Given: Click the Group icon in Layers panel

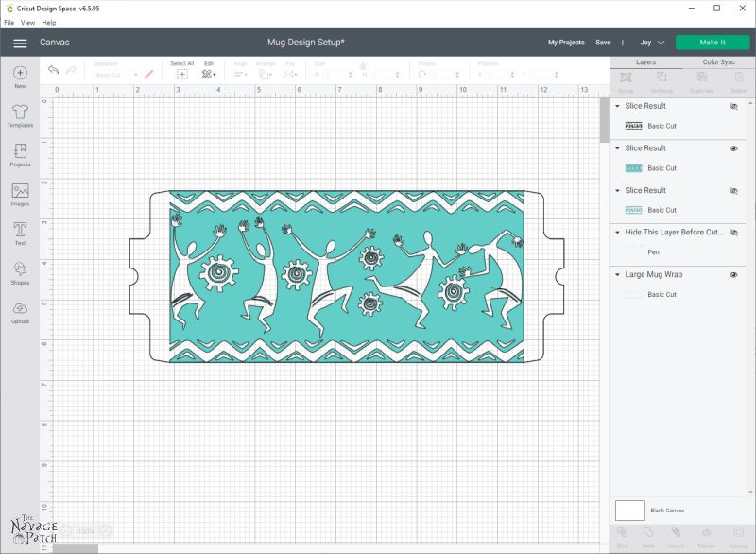Looking at the screenshot, I should [626, 78].
